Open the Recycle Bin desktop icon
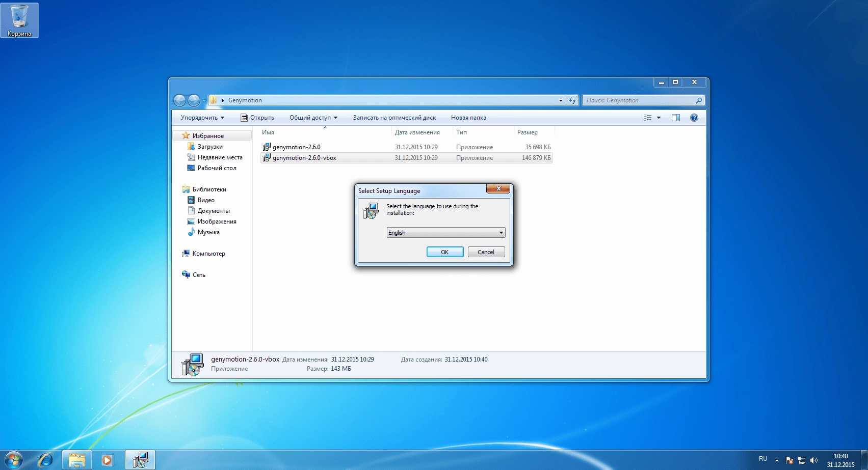The image size is (868, 470). click(x=19, y=20)
